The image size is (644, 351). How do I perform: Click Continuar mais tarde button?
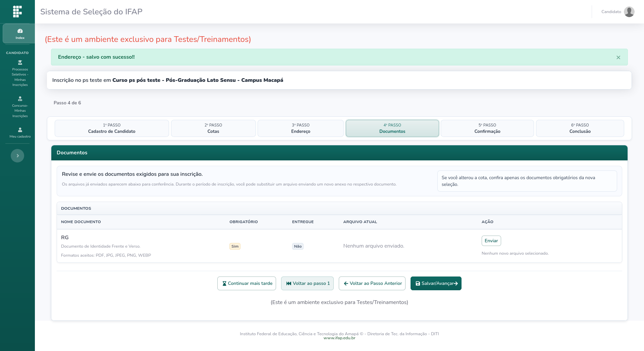coord(247,283)
